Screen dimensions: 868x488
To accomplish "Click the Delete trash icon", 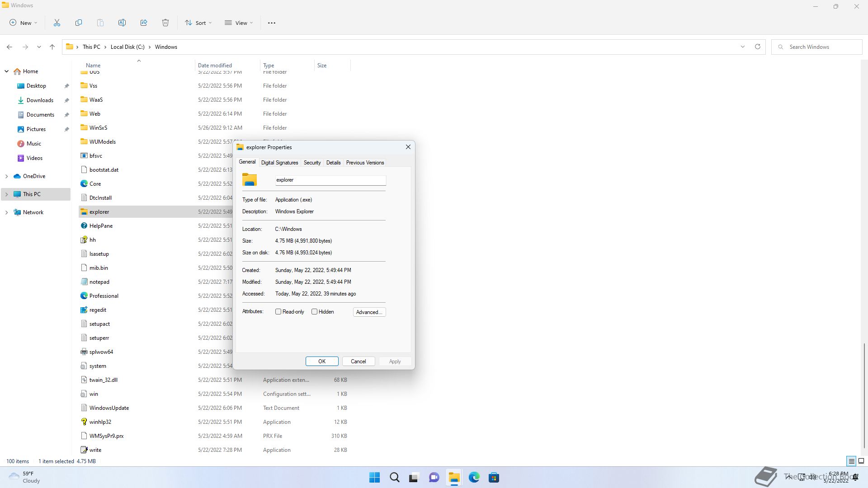I will click(165, 23).
